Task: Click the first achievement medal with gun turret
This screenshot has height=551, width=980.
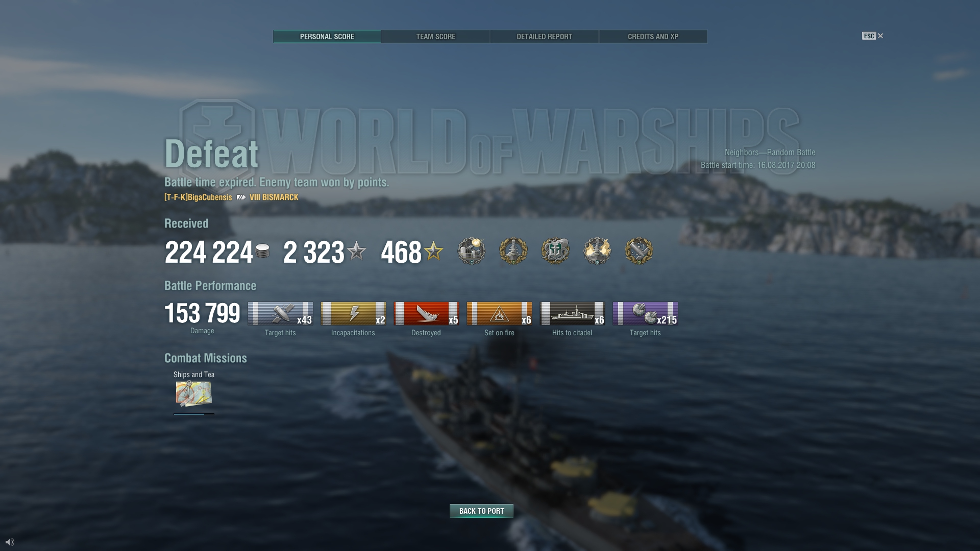Action: tap(471, 251)
